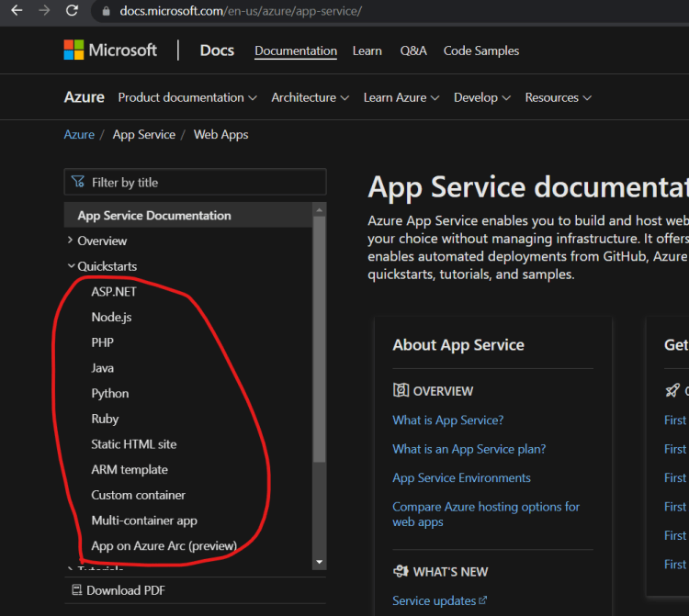Click the Azure breadcrumb link

pyautogui.click(x=79, y=134)
